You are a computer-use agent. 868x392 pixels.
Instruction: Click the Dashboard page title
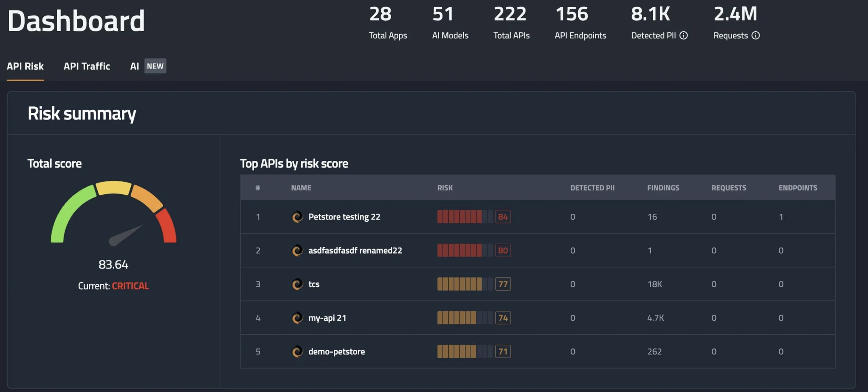[76, 21]
